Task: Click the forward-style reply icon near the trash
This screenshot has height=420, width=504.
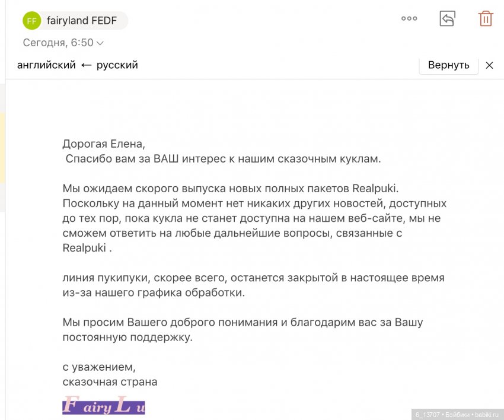Action: (447, 18)
